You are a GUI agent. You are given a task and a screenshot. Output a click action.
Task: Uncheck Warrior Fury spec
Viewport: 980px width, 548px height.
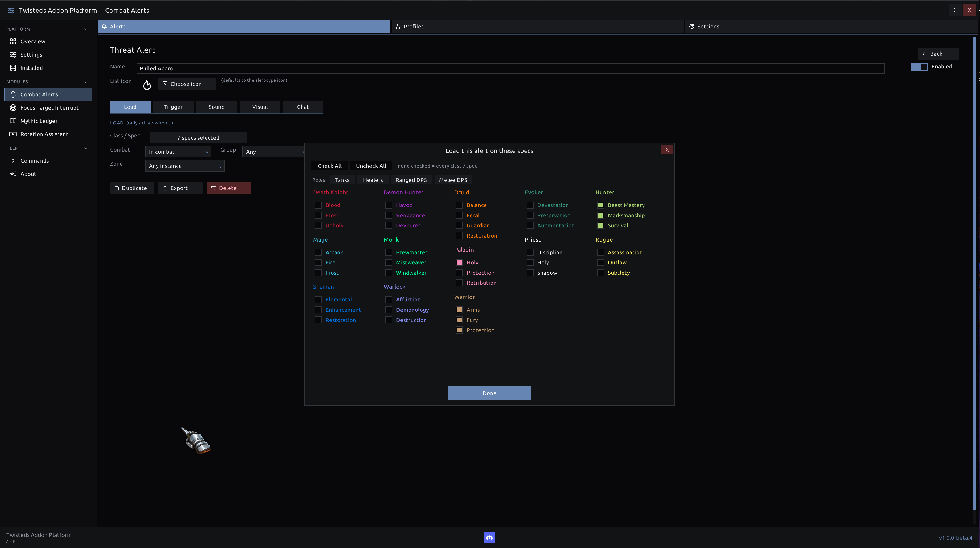pyautogui.click(x=459, y=320)
